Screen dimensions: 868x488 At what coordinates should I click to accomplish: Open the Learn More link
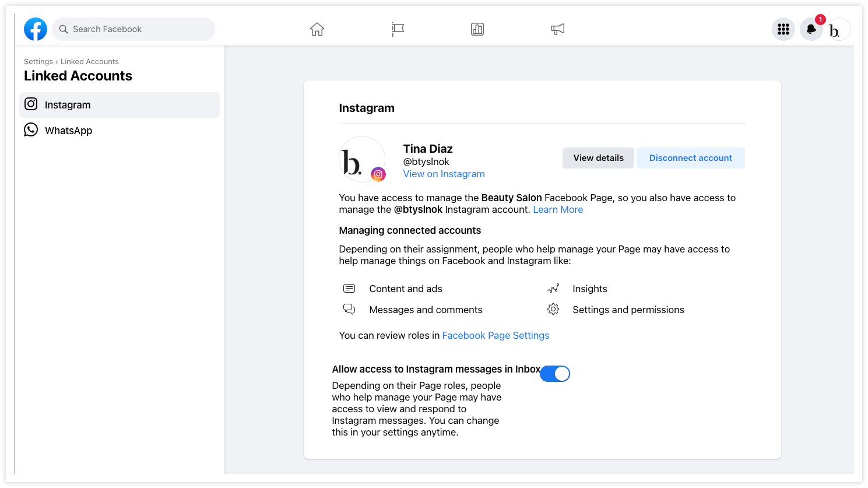558,209
